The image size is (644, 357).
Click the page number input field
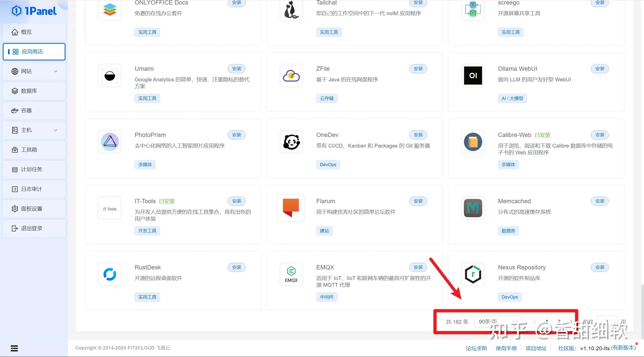point(607,322)
